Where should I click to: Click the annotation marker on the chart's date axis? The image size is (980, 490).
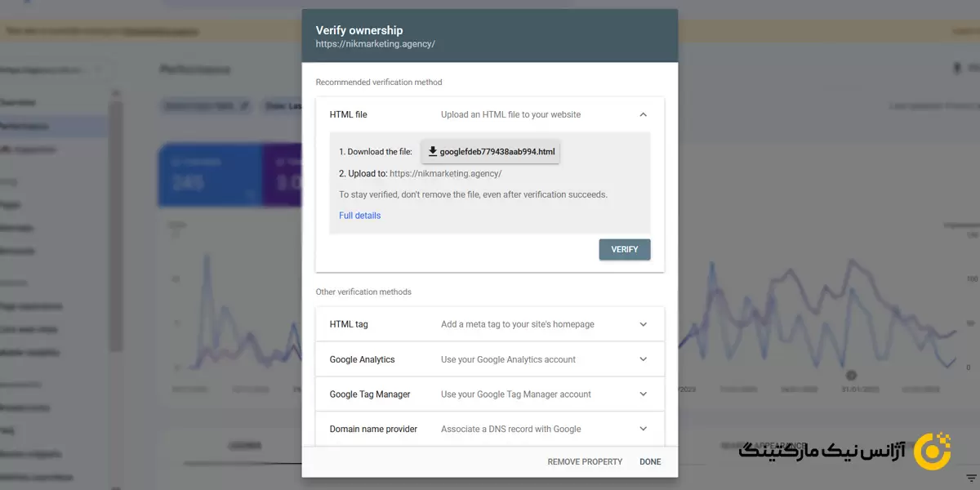[851, 375]
